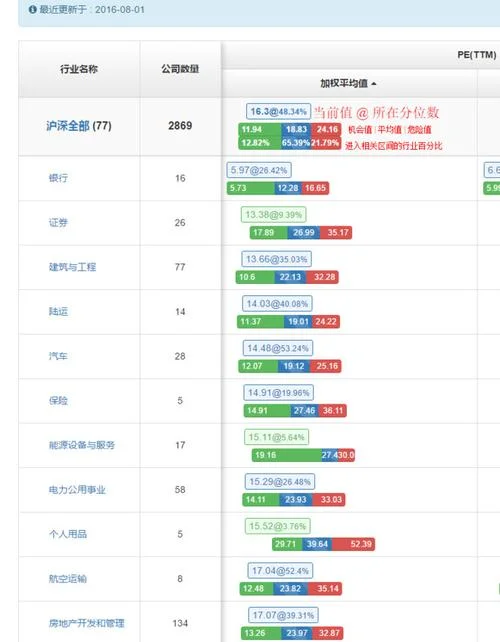Click the 5.97@26.42% badge for 银行
The height and width of the screenshot is (642, 500).
pyautogui.click(x=259, y=170)
